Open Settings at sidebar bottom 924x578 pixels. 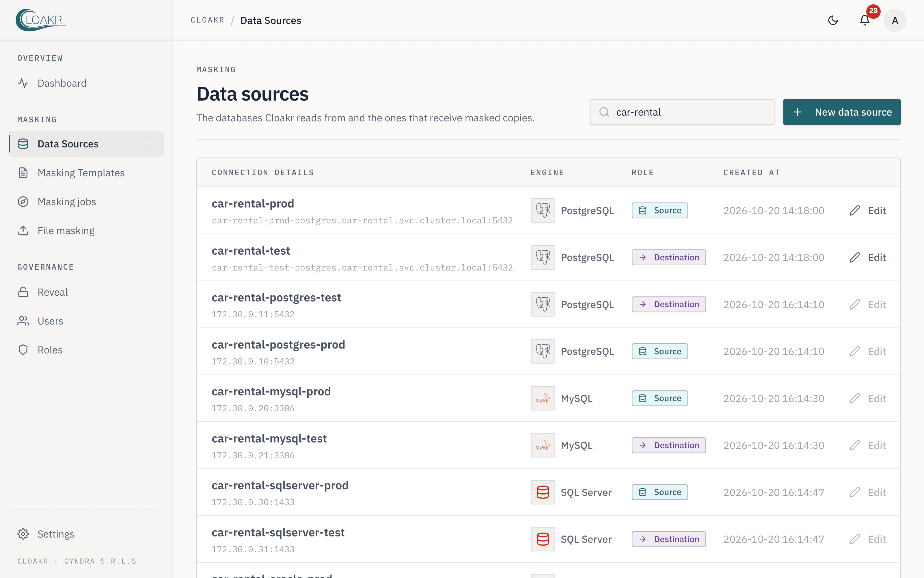click(x=86, y=534)
